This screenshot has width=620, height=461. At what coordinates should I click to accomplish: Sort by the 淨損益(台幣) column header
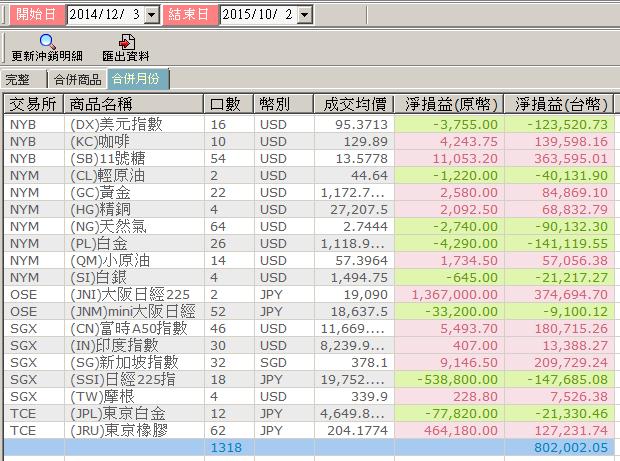(x=559, y=104)
